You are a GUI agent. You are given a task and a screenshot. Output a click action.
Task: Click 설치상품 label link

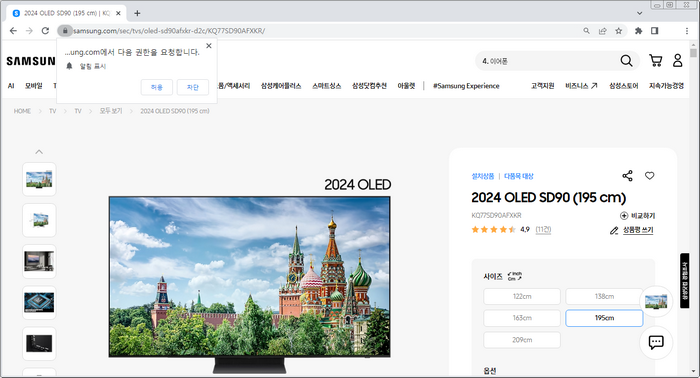click(x=483, y=176)
